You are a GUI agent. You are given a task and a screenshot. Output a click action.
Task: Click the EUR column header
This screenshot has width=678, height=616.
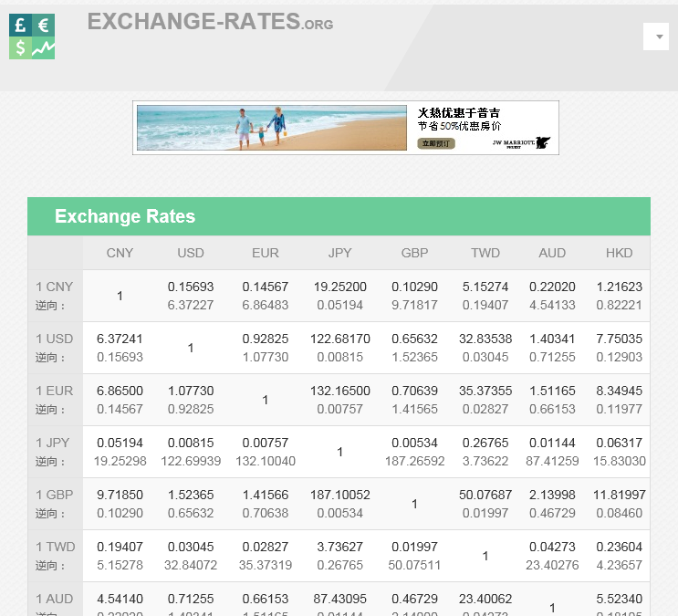tap(266, 253)
